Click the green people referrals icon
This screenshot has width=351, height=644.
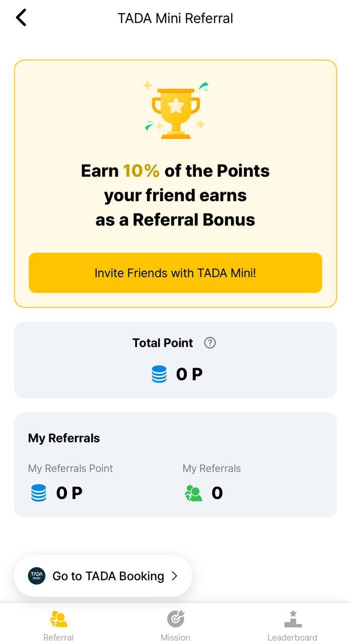[193, 493]
